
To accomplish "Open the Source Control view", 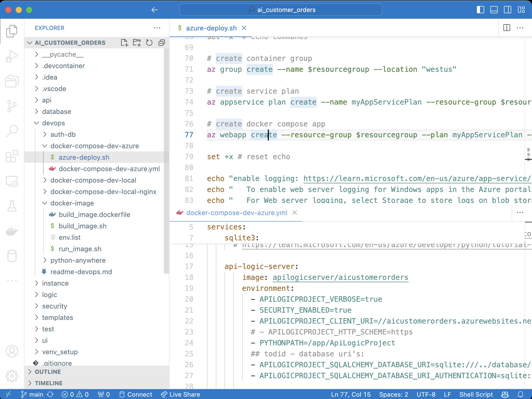I will (12, 106).
